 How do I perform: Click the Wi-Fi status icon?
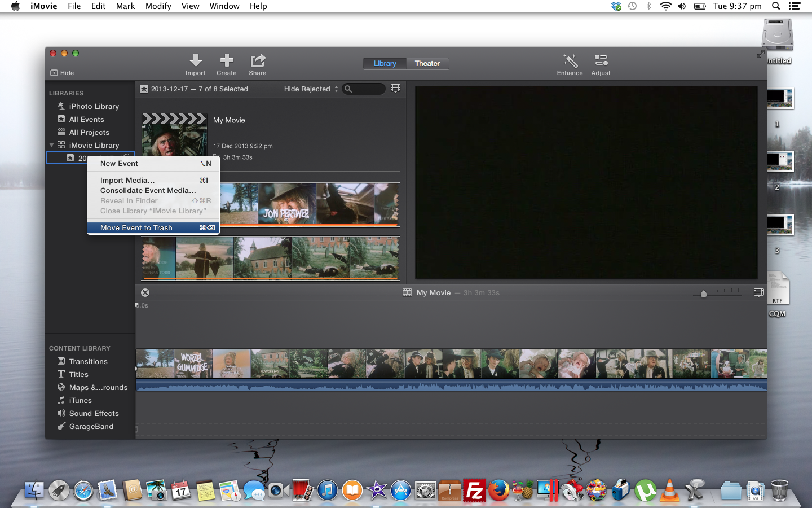click(666, 6)
